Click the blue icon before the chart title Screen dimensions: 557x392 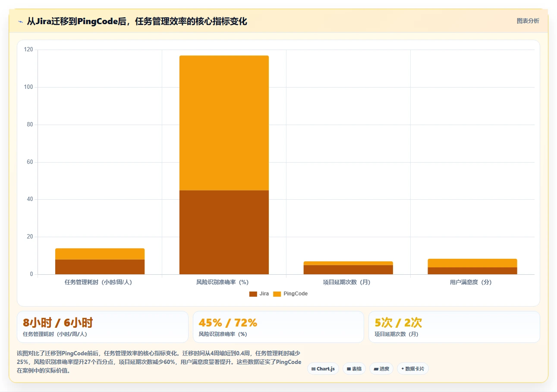(x=20, y=21)
